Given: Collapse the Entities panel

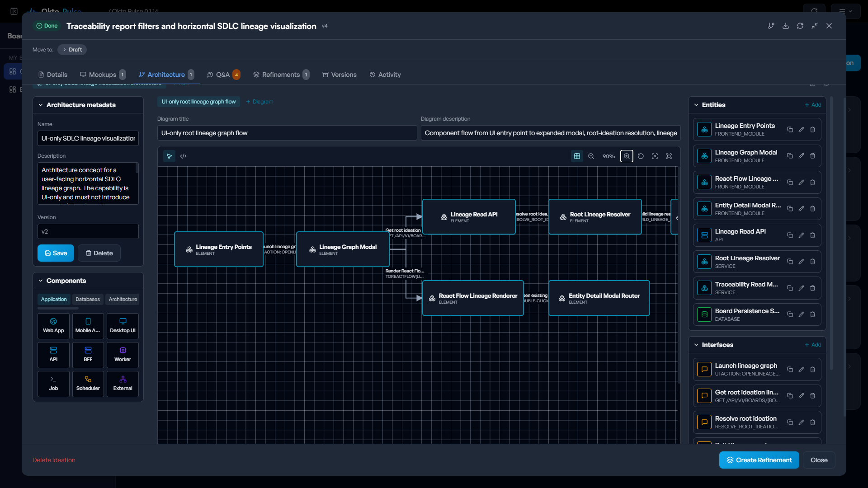Looking at the screenshot, I should point(696,105).
